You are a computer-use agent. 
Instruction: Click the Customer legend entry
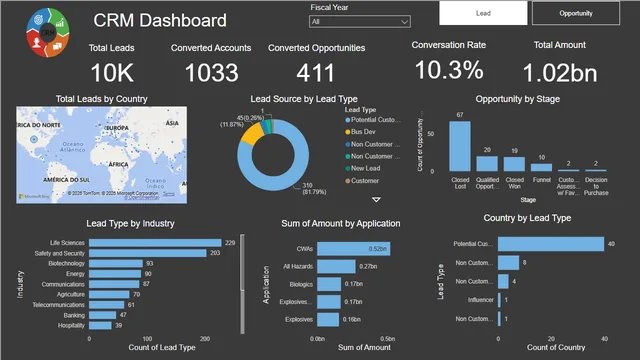point(362,180)
